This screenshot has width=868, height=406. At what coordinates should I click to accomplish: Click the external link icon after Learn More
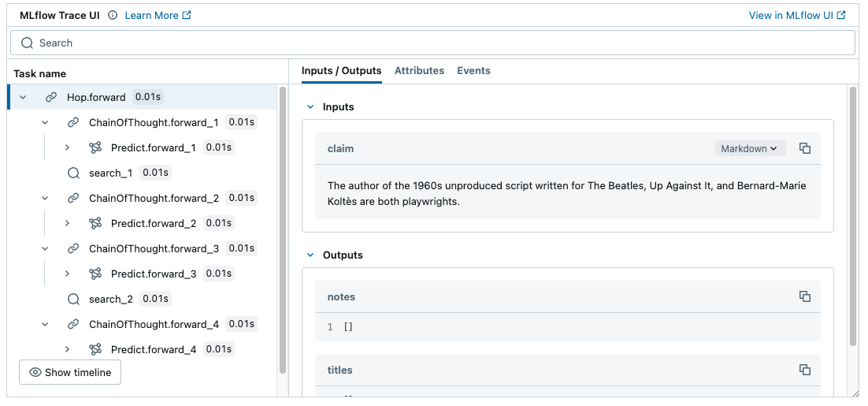tap(187, 16)
